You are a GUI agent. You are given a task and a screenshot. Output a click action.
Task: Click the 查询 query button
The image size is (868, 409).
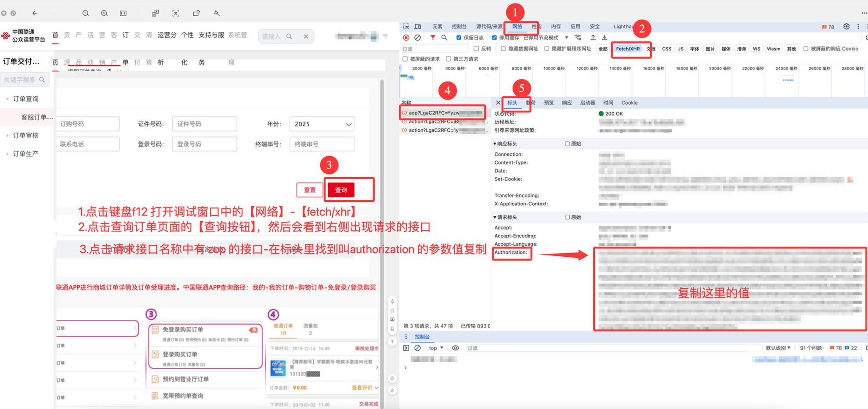[x=340, y=190]
